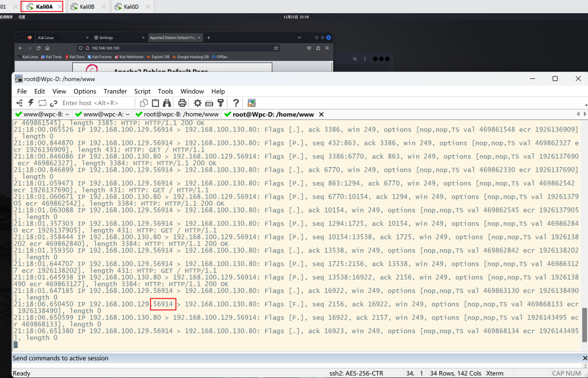Bookmark the page with star icon

pyautogui.click(x=276, y=48)
